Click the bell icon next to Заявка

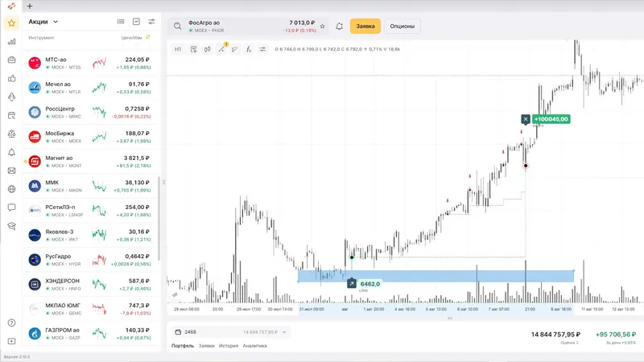click(339, 27)
